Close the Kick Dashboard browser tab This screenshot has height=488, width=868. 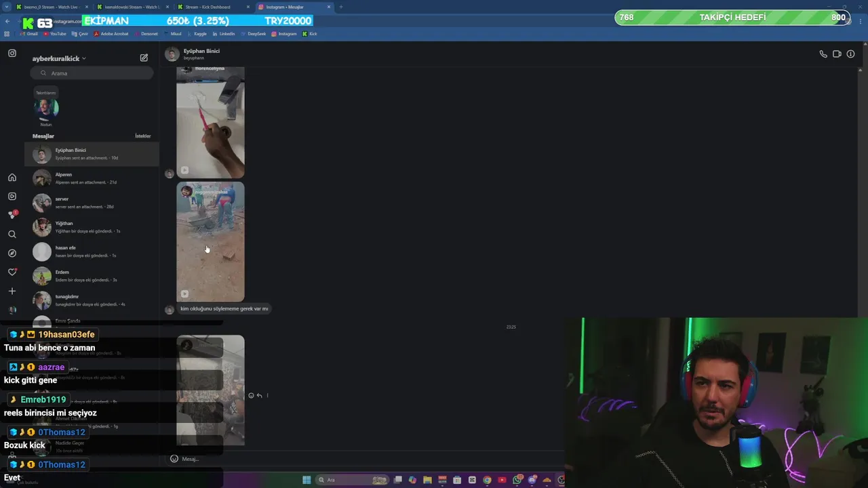click(x=248, y=7)
